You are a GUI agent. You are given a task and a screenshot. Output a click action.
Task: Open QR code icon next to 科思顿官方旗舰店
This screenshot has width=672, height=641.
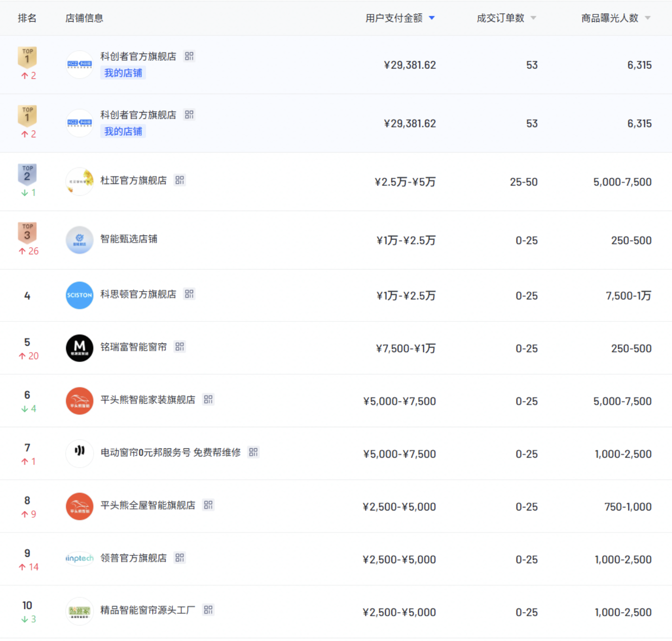click(x=189, y=294)
